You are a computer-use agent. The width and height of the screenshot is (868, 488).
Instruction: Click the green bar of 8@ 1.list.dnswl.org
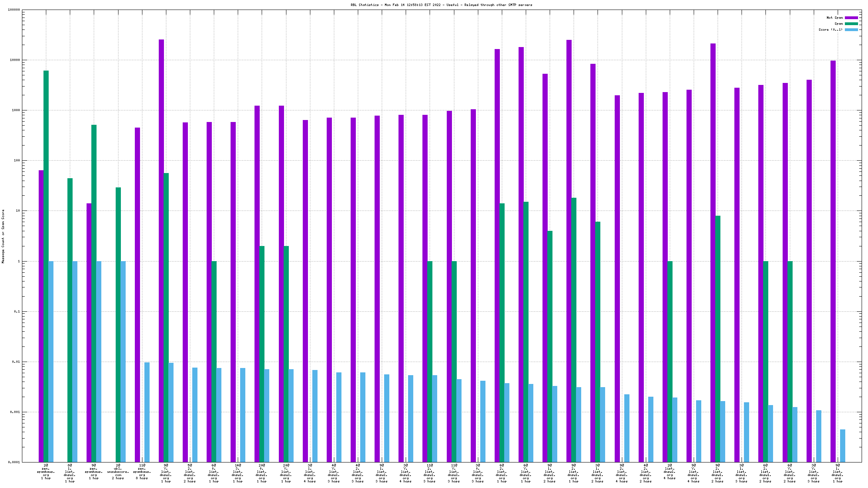(70, 319)
